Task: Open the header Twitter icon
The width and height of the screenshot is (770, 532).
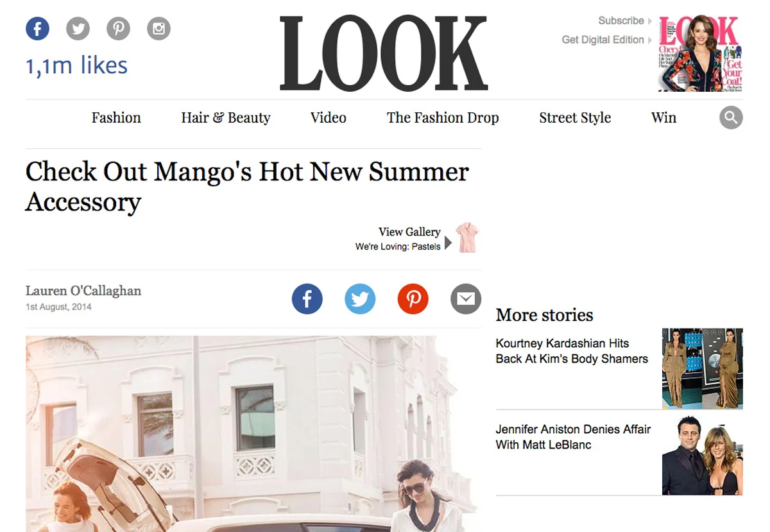Action: click(78, 29)
